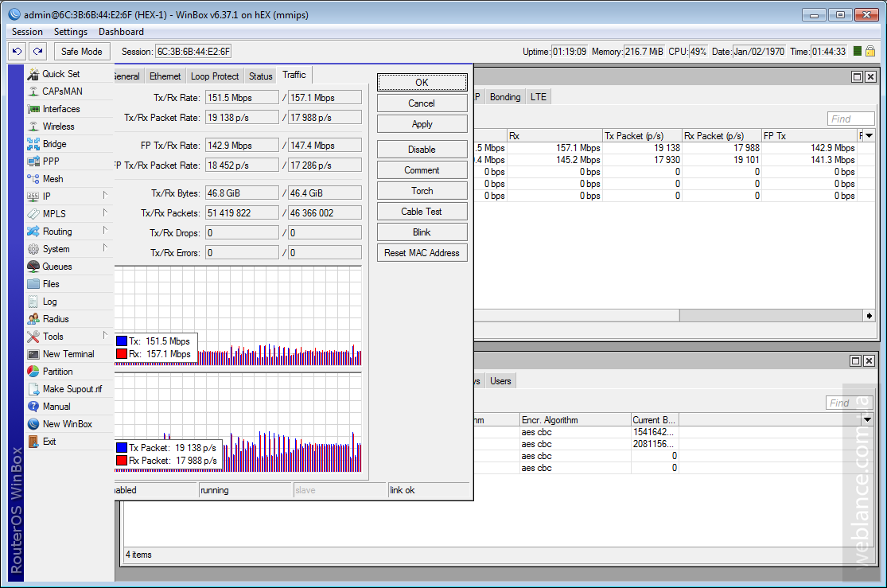Open the Queues section
Image resolution: width=887 pixels, height=588 pixels.
pyautogui.click(x=56, y=267)
